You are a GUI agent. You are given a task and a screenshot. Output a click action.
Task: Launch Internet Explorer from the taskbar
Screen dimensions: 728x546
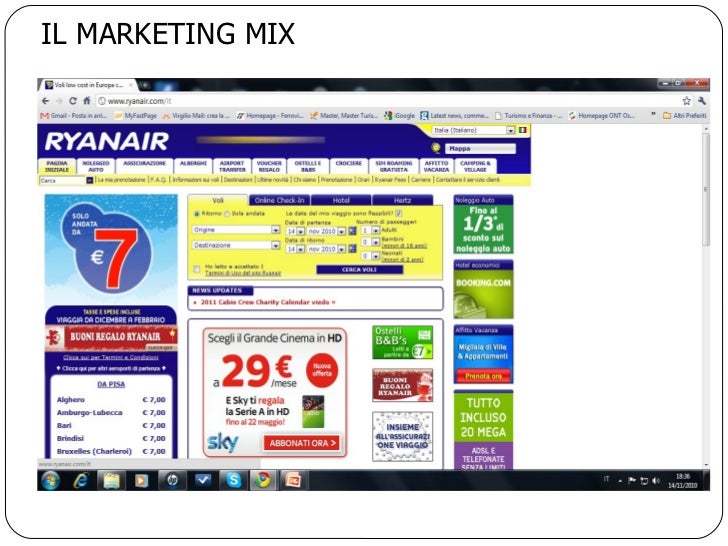click(81, 481)
